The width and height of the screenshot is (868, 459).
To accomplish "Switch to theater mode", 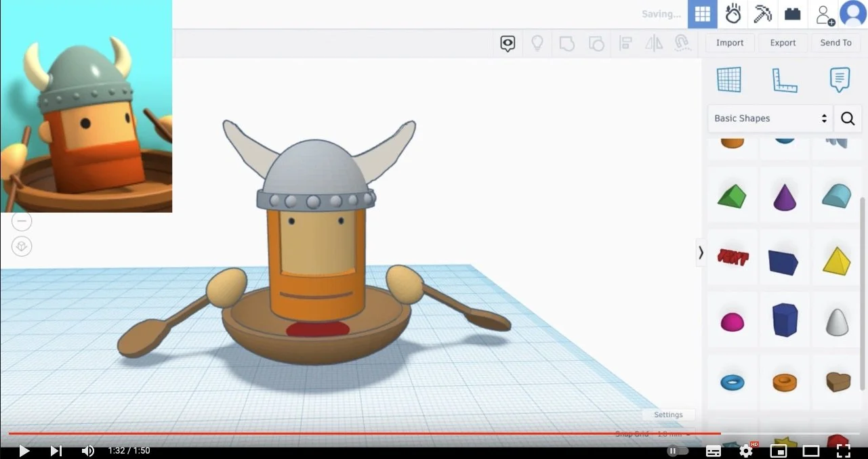I will click(x=811, y=450).
